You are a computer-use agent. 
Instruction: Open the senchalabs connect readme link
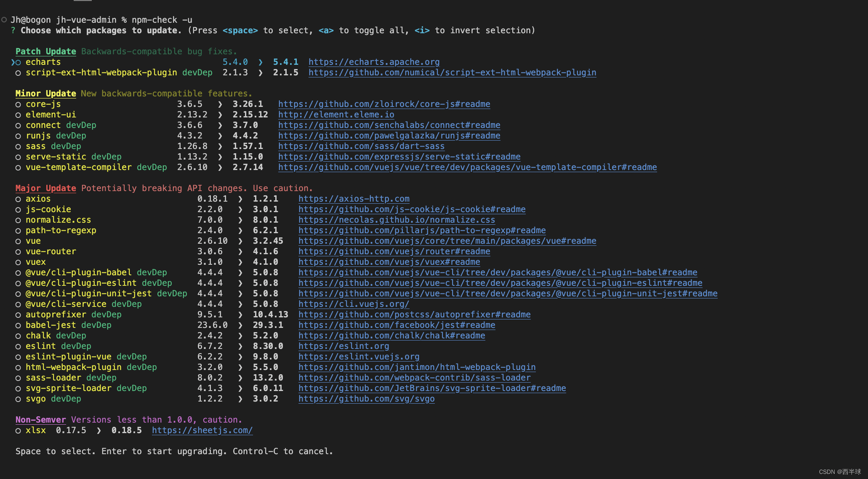tap(389, 125)
